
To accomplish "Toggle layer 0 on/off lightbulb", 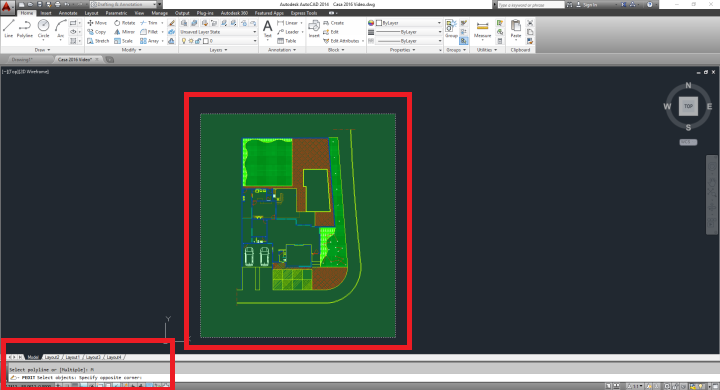I will coord(184,41).
